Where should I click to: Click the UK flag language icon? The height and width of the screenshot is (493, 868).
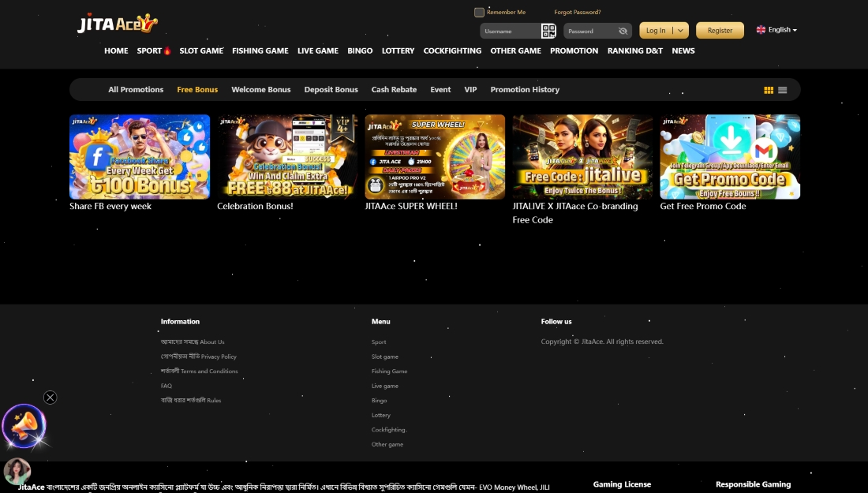point(761,30)
